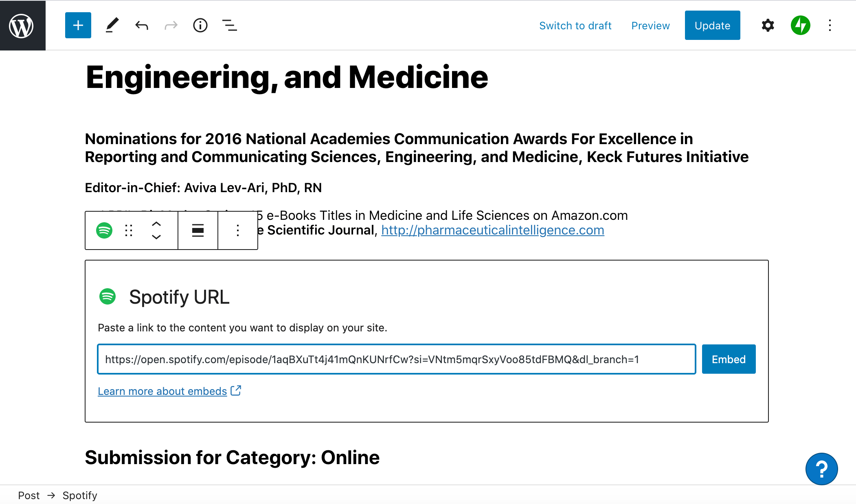Open the Jetpack lightning bolt panel
Screen dimensions: 856x504
[x=800, y=26]
